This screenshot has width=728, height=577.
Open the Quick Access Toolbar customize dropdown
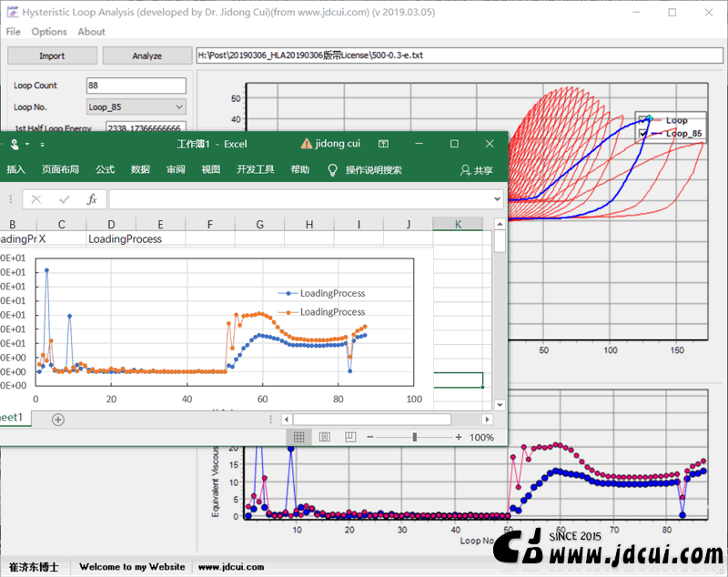(42, 145)
